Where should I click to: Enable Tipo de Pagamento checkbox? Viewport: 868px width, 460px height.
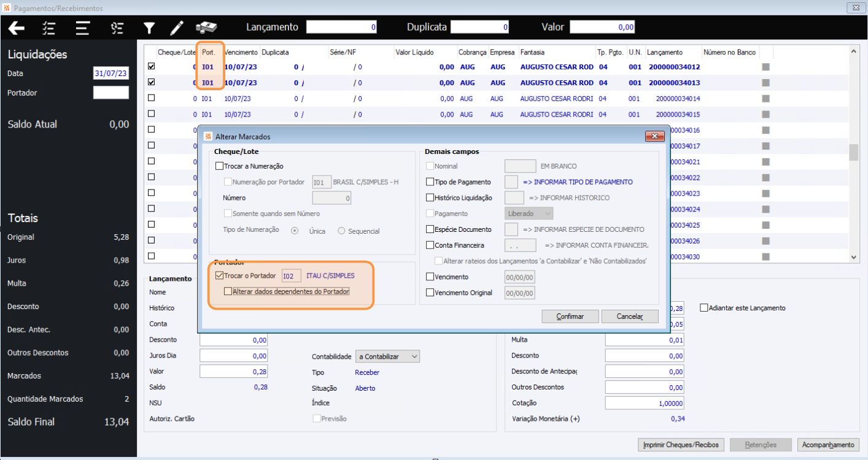point(430,182)
